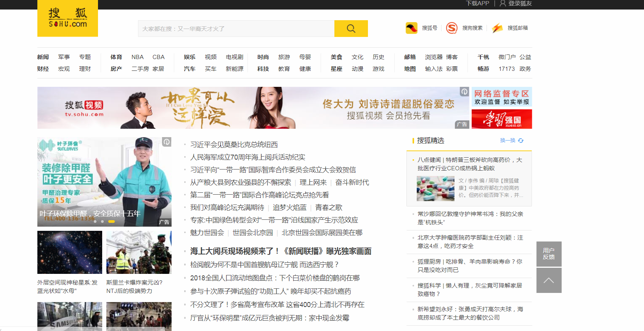This screenshot has height=331, width=644.
Task: Click the 网络监督专区 banner
Action: coord(502,97)
